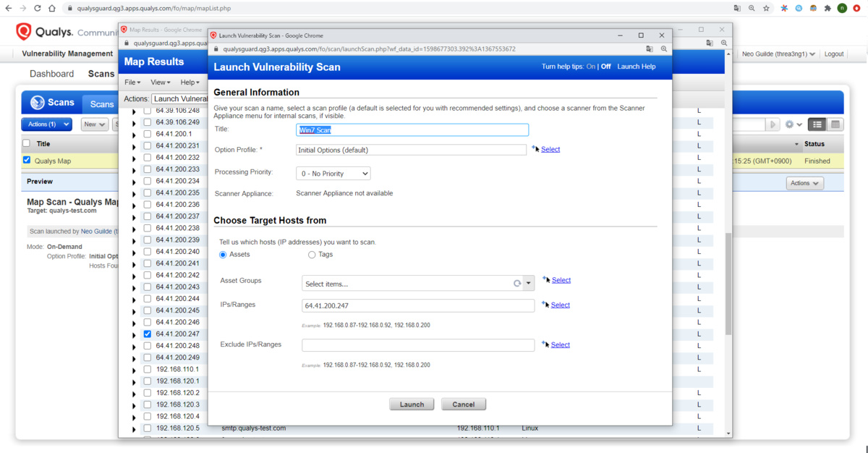Expand the 64.41.200.1 host row

tap(134, 135)
